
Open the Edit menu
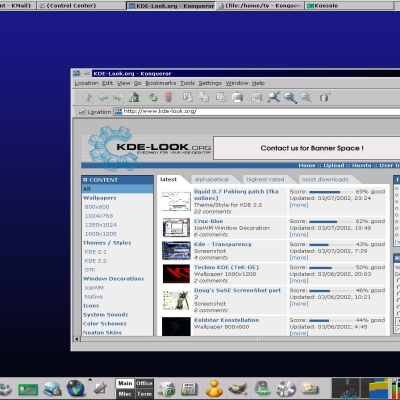107,83
